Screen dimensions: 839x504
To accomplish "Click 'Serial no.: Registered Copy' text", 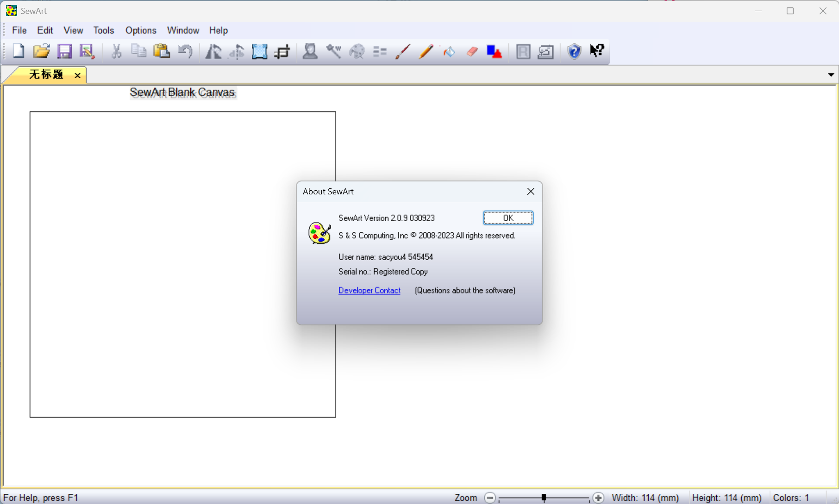I will pos(383,272).
